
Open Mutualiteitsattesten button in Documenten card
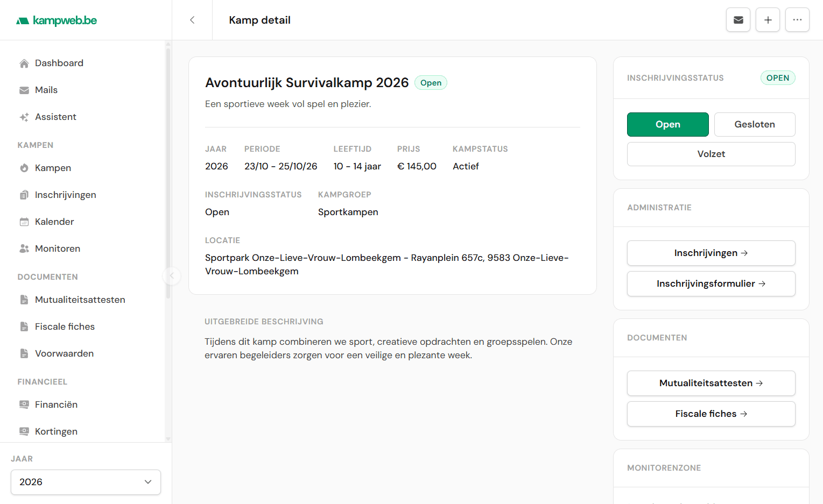(711, 383)
